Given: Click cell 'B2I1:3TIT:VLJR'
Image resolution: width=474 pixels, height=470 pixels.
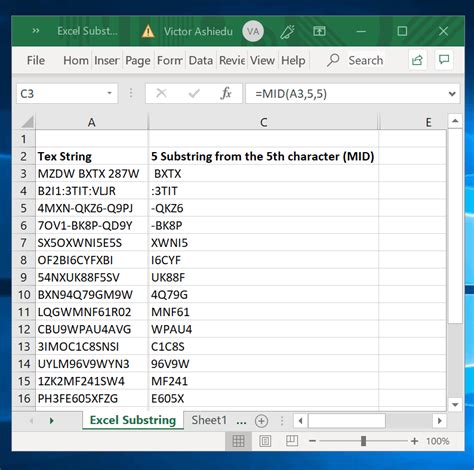Looking at the screenshot, I should (x=92, y=191).
